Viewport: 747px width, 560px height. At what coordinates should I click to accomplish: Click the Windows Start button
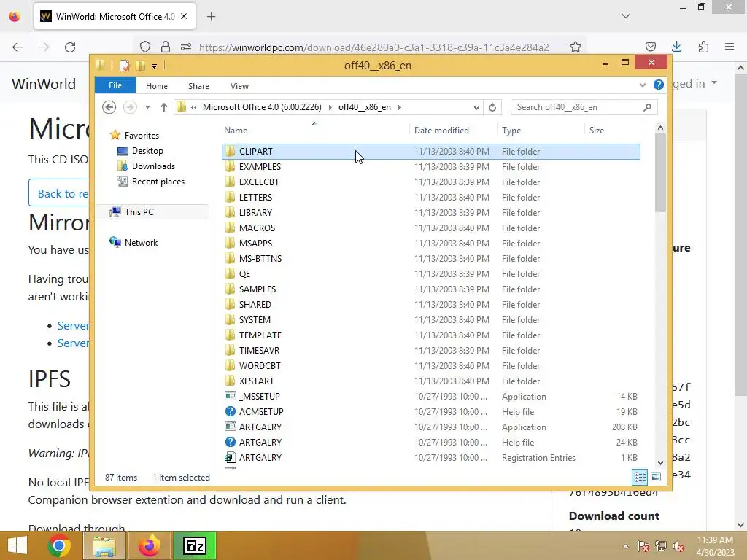tap(18, 545)
